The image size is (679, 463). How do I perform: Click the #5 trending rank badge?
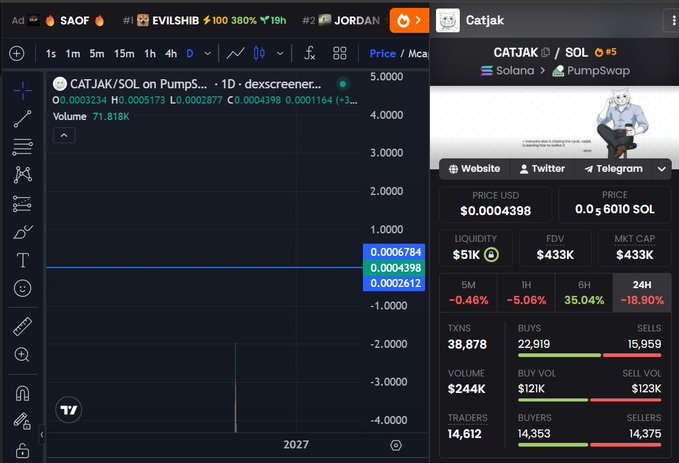[605, 52]
